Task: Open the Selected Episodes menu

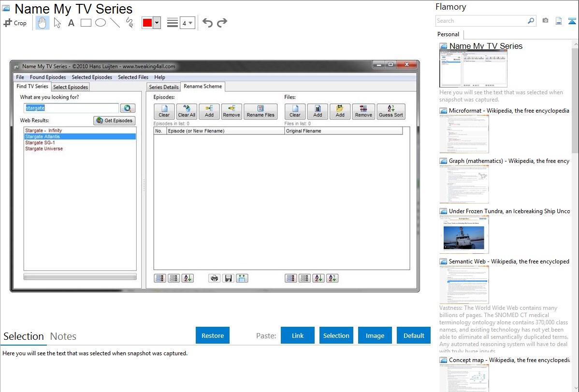Action: [x=92, y=77]
